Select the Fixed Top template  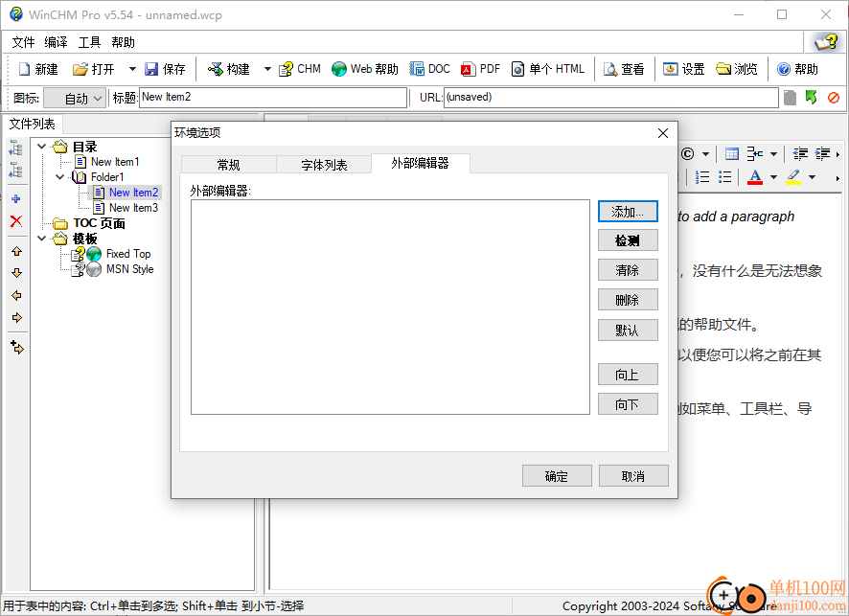128,254
